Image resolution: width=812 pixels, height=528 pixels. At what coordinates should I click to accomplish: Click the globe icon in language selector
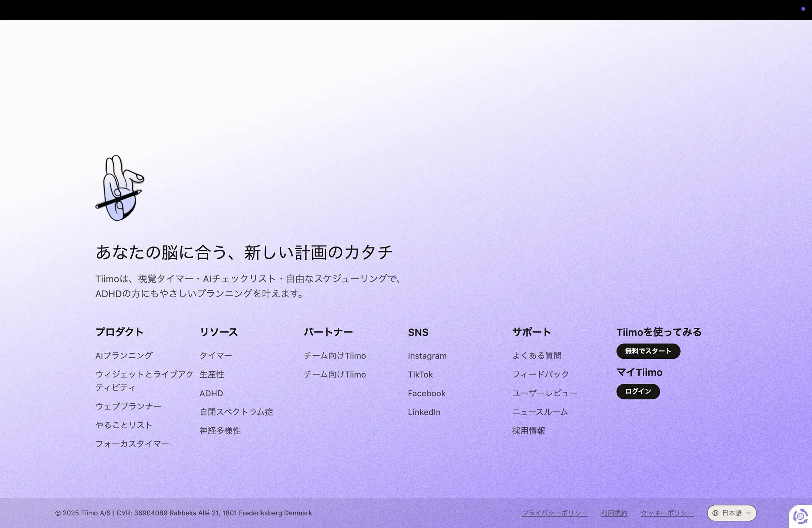point(715,513)
